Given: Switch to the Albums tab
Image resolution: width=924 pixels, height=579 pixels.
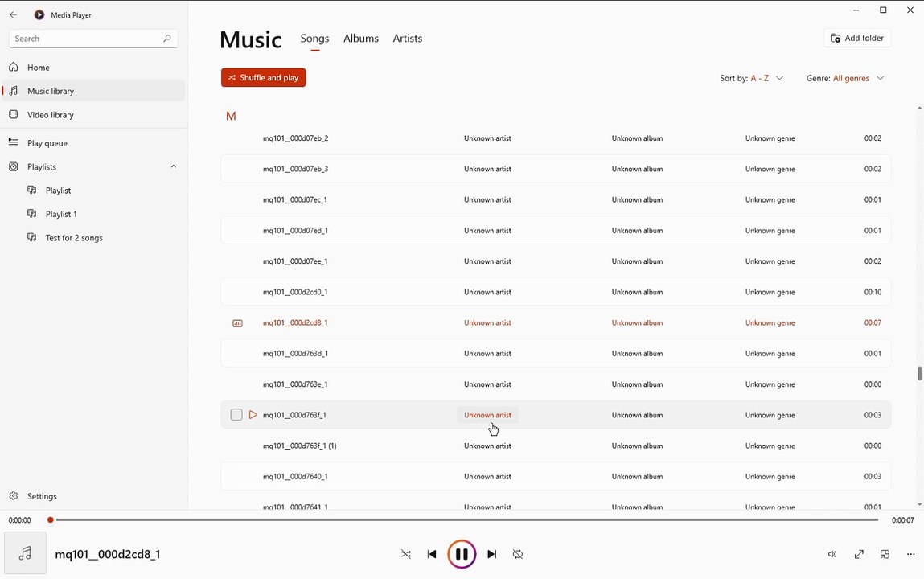Looking at the screenshot, I should coord(360,39).
